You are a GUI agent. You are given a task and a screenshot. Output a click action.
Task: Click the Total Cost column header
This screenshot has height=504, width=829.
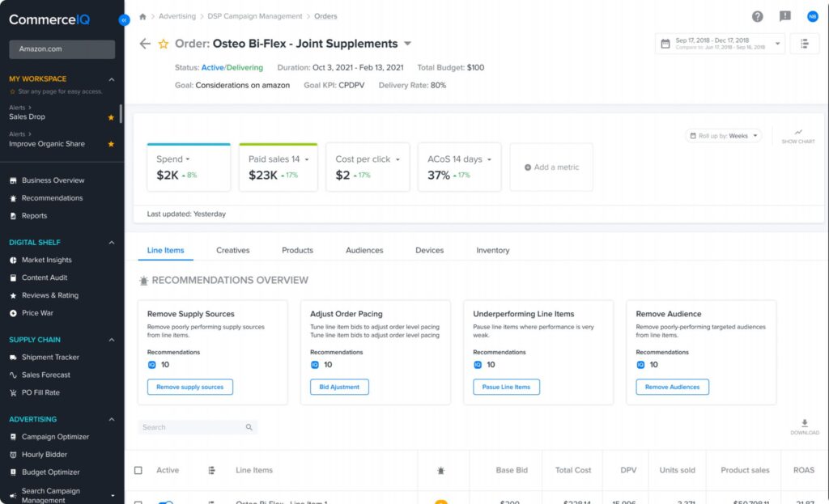[573, 470]
